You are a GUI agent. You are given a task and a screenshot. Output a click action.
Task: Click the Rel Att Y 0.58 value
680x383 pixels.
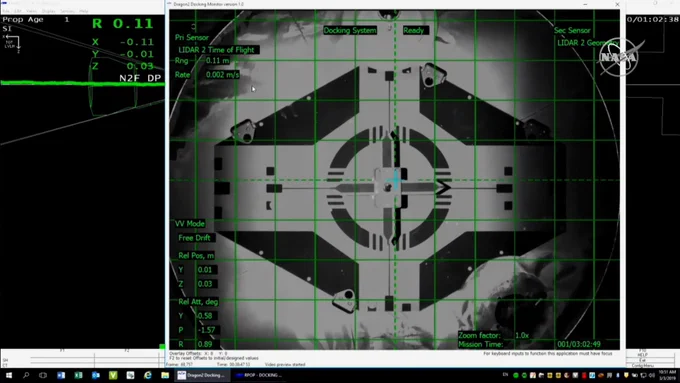[x=205, y=316]
